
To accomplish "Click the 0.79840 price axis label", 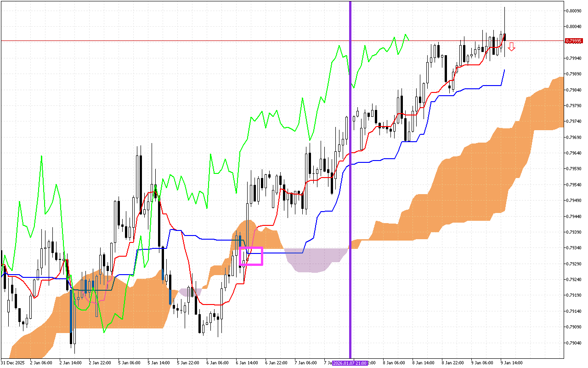I will [575, 90].
